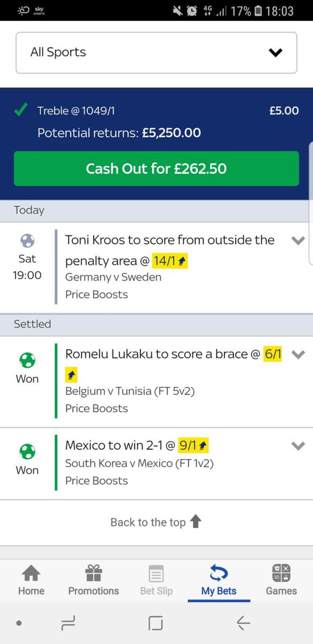Open Promotions gift icon
Image resolution: width=313 pixels, height=644 pixels.
point(93,573)
